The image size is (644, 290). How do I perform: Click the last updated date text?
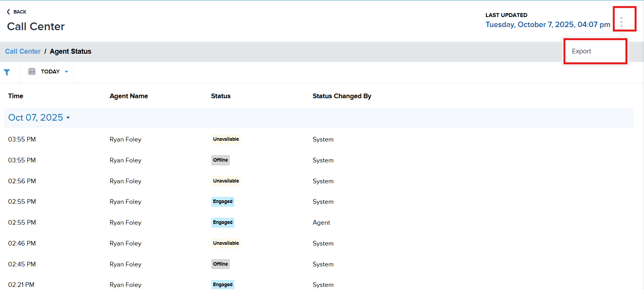[x=547, y=25]
